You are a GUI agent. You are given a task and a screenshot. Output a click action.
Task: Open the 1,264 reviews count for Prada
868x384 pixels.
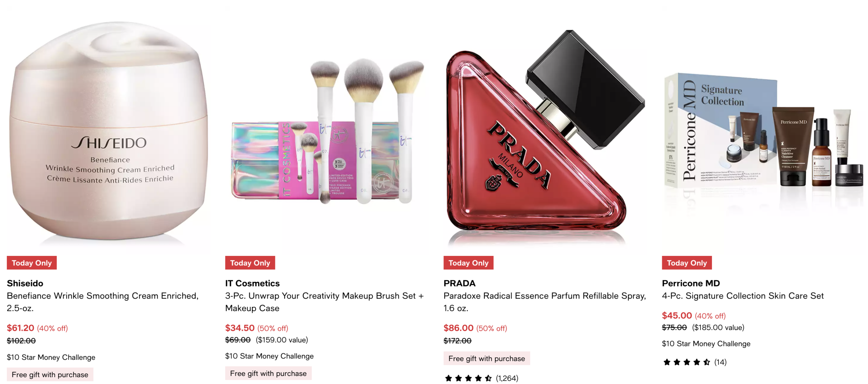[507, 378]
